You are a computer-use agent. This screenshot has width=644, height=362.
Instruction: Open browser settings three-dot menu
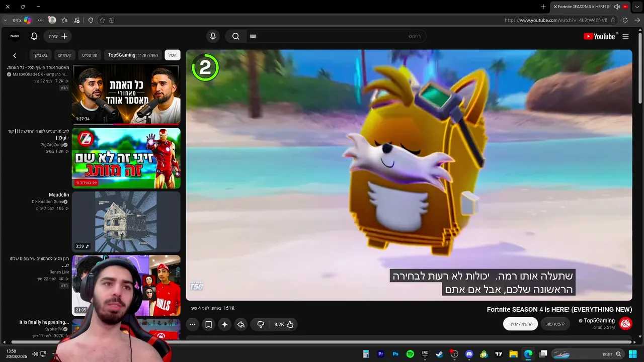pos(40,20)
